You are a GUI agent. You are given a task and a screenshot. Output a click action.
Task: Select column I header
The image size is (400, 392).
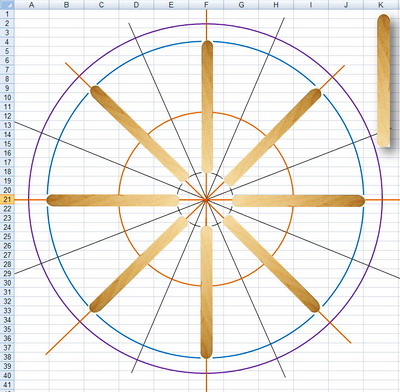coord(311,5)
